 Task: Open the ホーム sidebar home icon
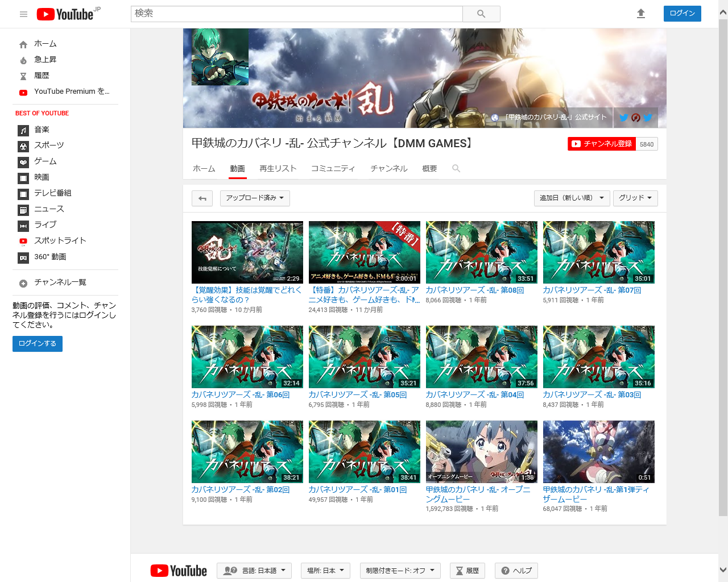pos(23,44)
